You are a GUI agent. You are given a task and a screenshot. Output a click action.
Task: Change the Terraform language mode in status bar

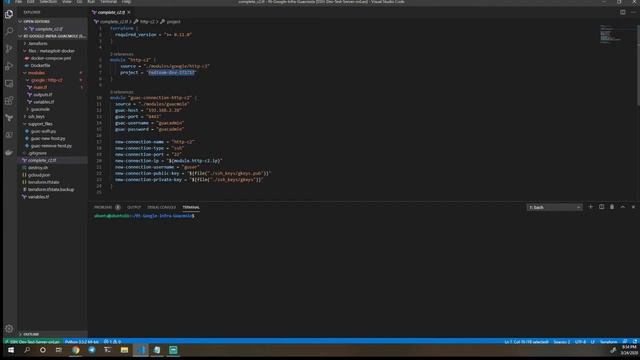pos(608,342)
